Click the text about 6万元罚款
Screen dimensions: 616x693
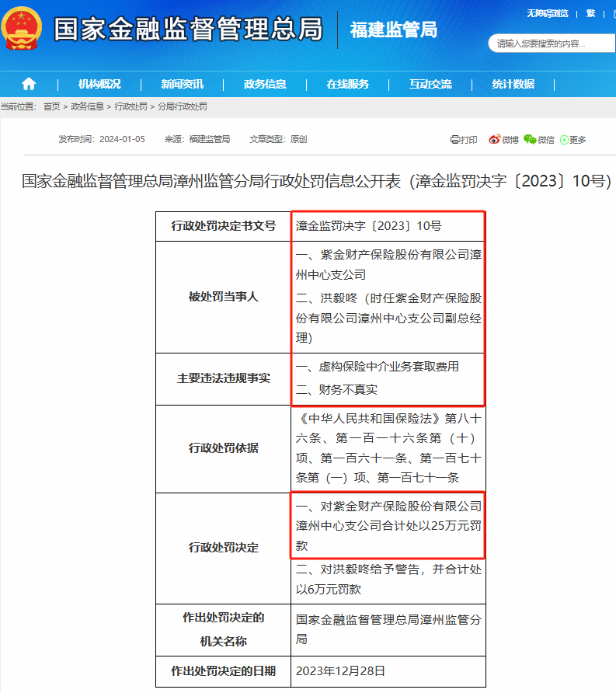point(388,580)
